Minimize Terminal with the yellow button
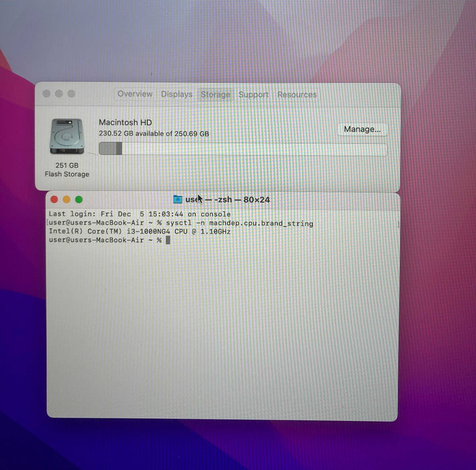Screen dimensions: 476x470 66,199
